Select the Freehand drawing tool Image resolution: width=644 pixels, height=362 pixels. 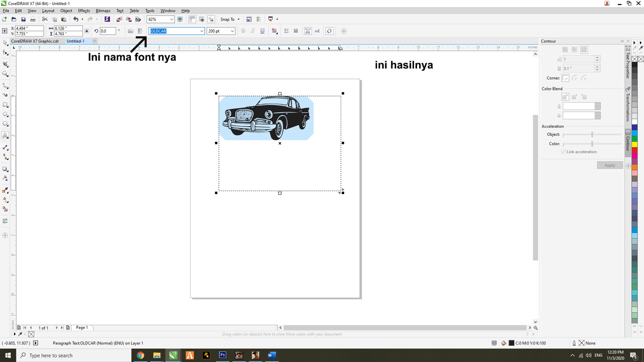click(x=6, y=86)
